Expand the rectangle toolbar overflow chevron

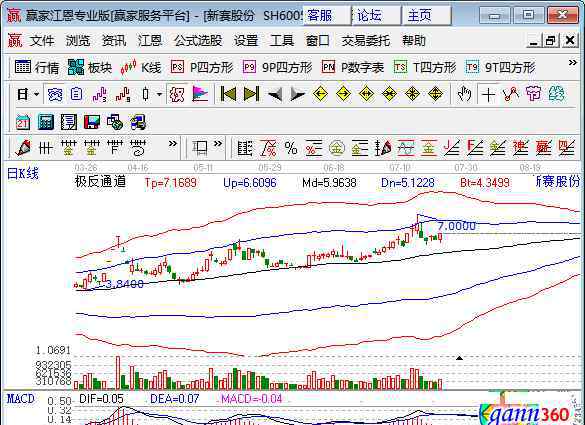pyautogui.click(x=218, y=144)
